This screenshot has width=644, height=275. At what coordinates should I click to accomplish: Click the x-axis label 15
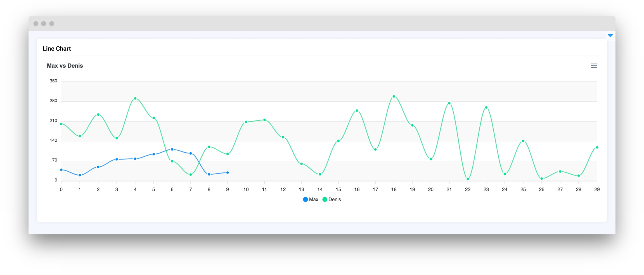[x=338, y=189]
